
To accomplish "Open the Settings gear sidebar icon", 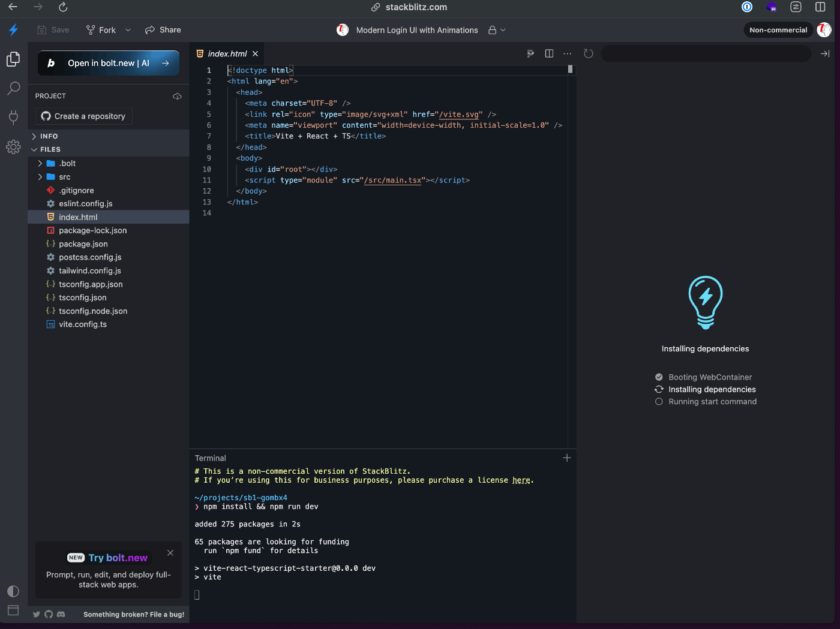I will pos(13,147).
